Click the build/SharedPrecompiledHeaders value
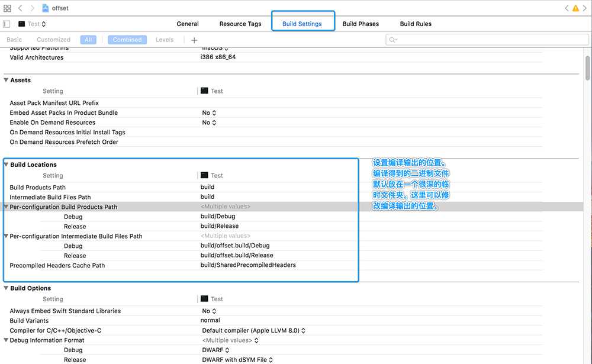This screenshot has width=592, height=364. pyautogui.click(x=248, y=265)
